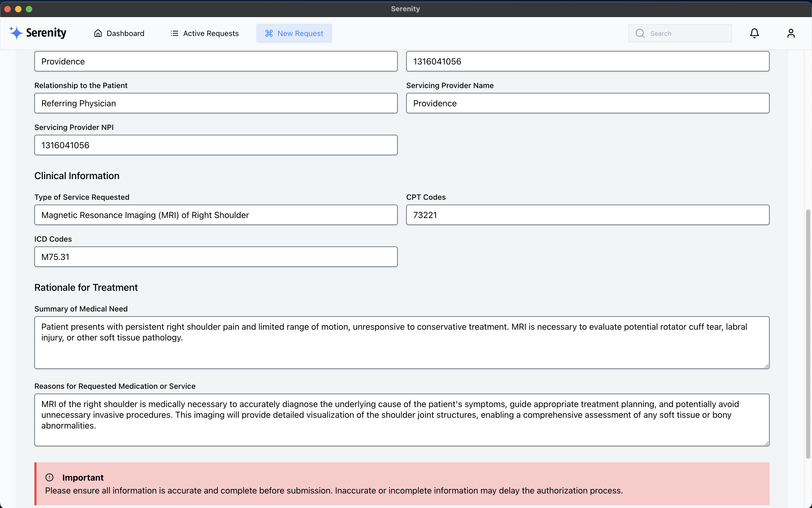Viewport: 812px width, 508px height.
Task: Switch to Active Requests tab
Action: click(204, 33)
